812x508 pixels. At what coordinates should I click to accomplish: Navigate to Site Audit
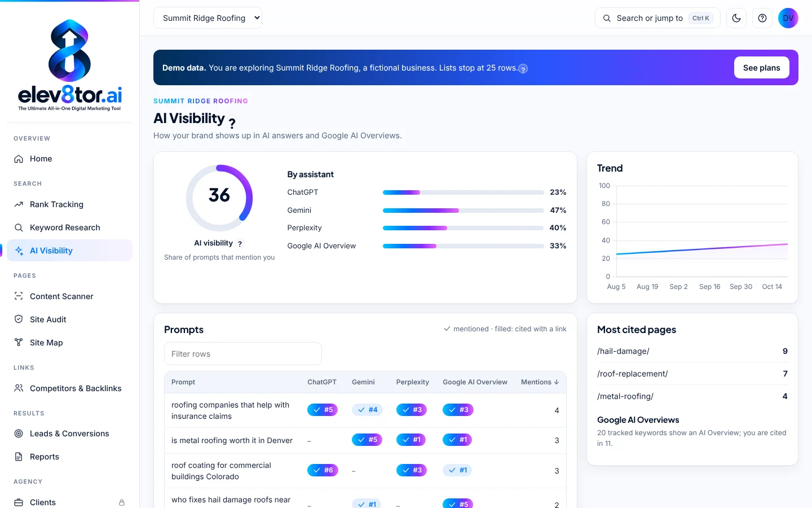70,319
